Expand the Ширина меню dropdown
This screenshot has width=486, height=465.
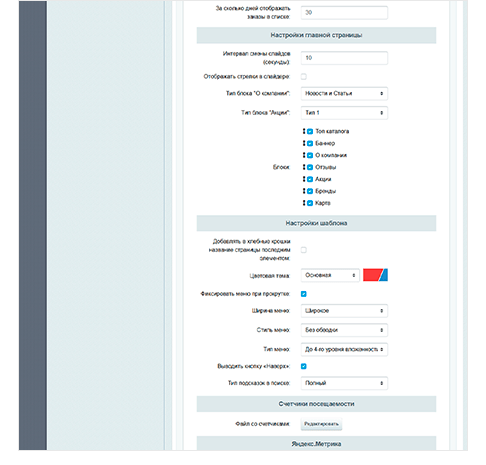tap(344, 311)
